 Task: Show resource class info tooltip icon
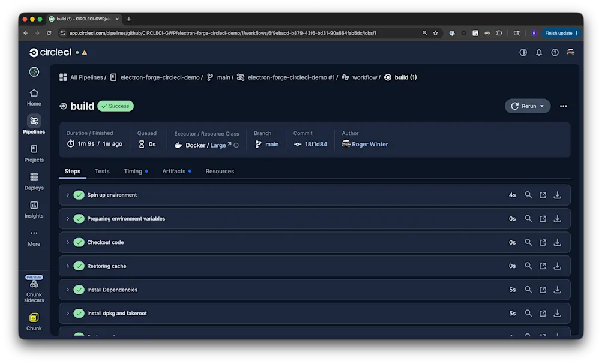236,145
